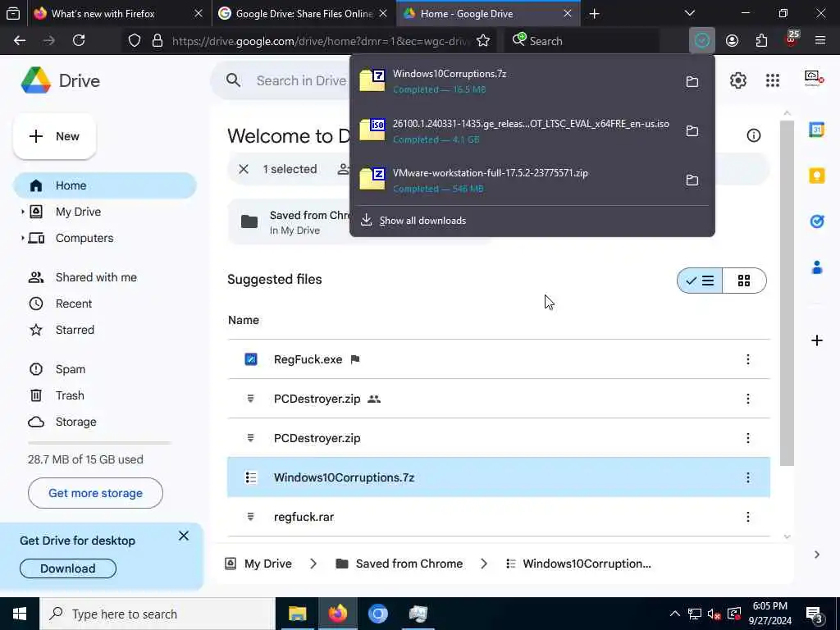Click the tracking protection shield icon

pyautogui.click(x=135, y=41)
